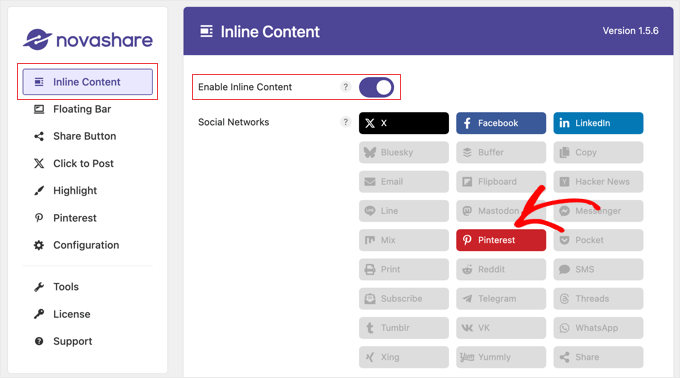Click the Version 1.5.6 text
Viewport: 680px width, 378px height.
(630, 31)
